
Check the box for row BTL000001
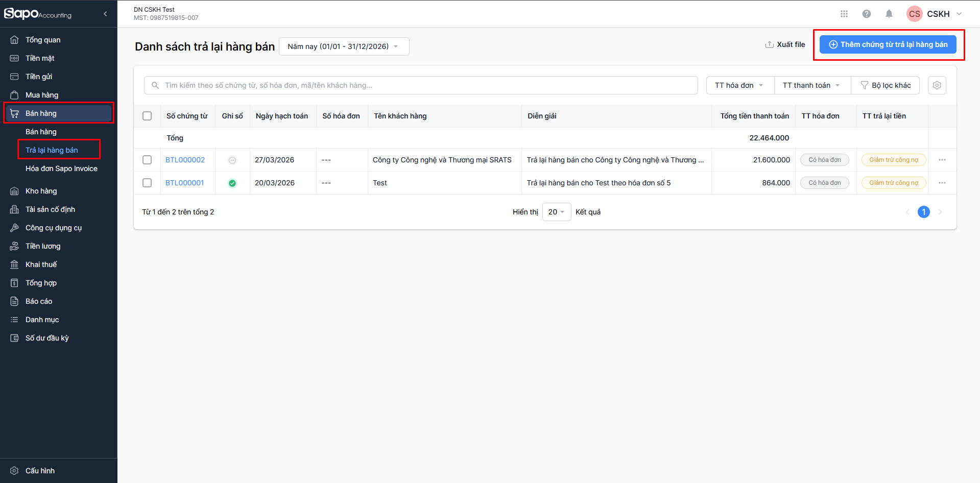pos(147,183)
